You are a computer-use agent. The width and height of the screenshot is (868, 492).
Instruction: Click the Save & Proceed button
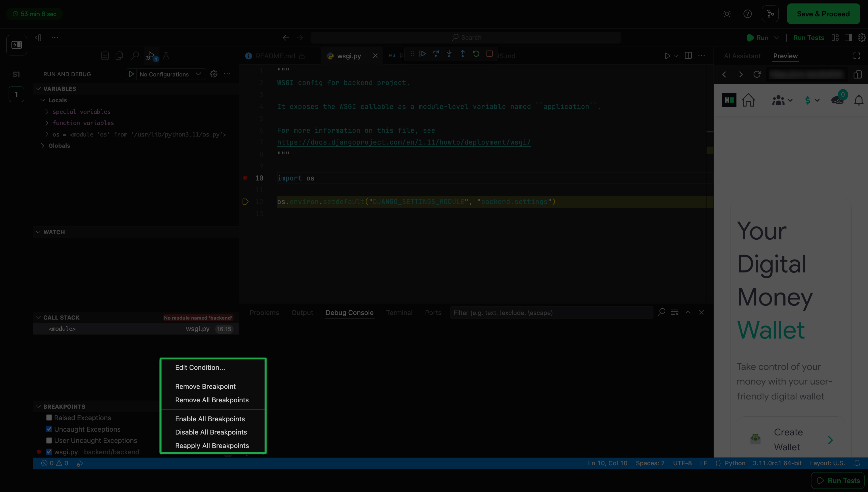[823, 14]
